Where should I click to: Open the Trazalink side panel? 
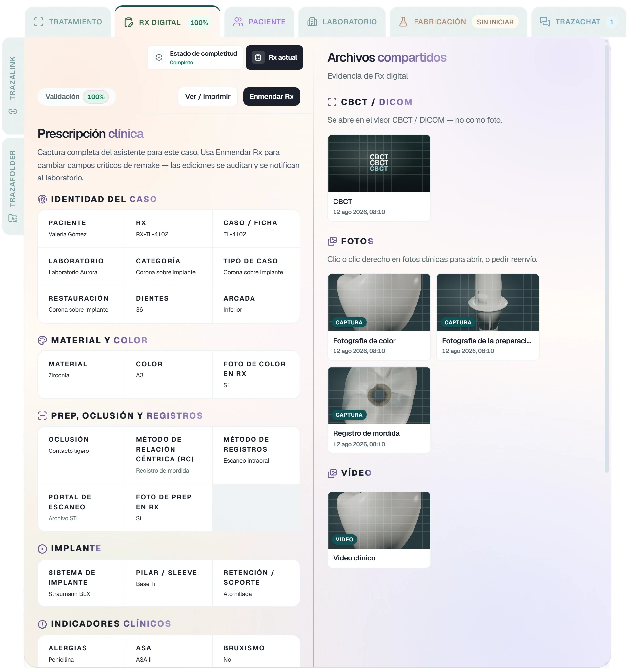point(13,86)
